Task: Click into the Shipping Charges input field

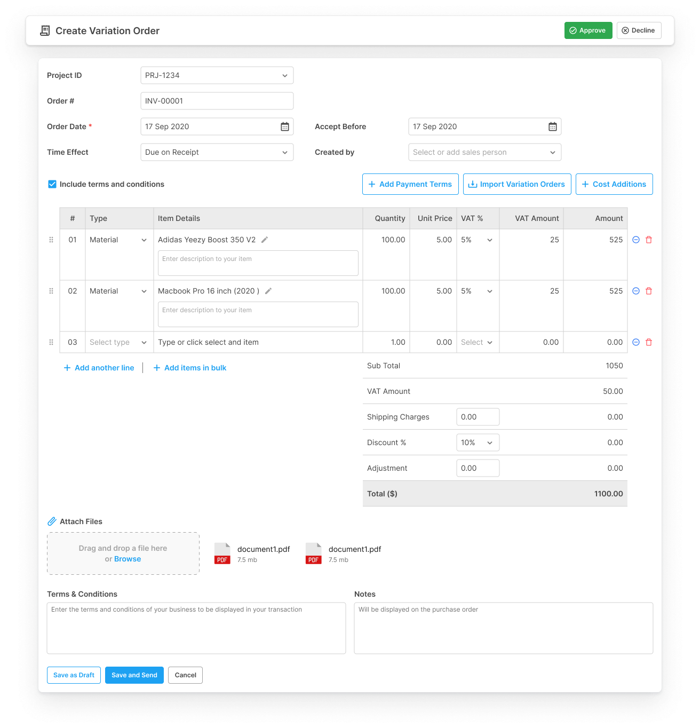Action: click(478, 417)
